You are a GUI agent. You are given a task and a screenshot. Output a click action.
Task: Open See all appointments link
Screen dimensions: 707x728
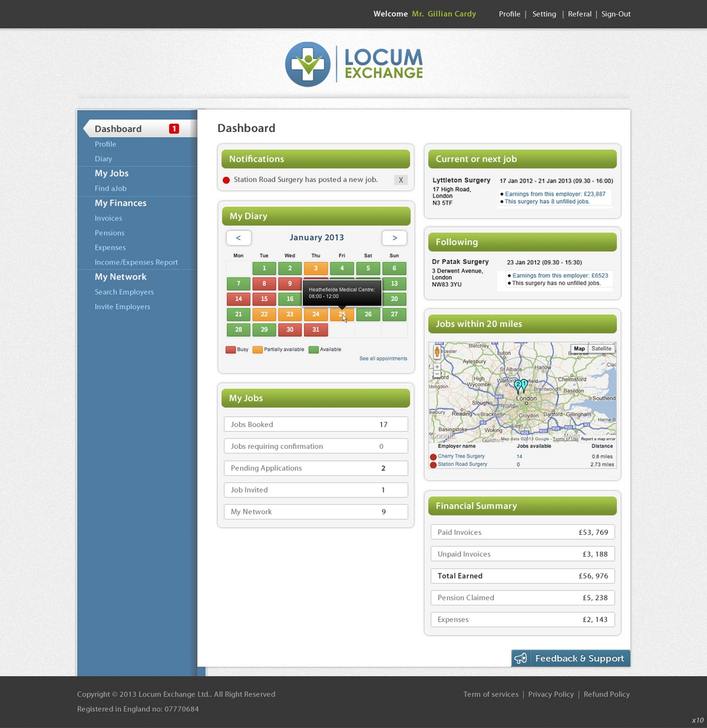tap(383, 359)
